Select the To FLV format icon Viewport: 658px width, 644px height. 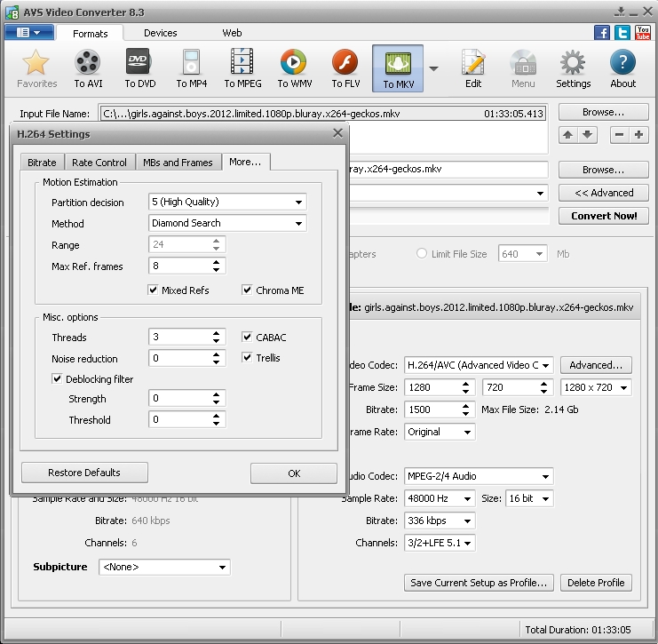[x=345, y=68]
